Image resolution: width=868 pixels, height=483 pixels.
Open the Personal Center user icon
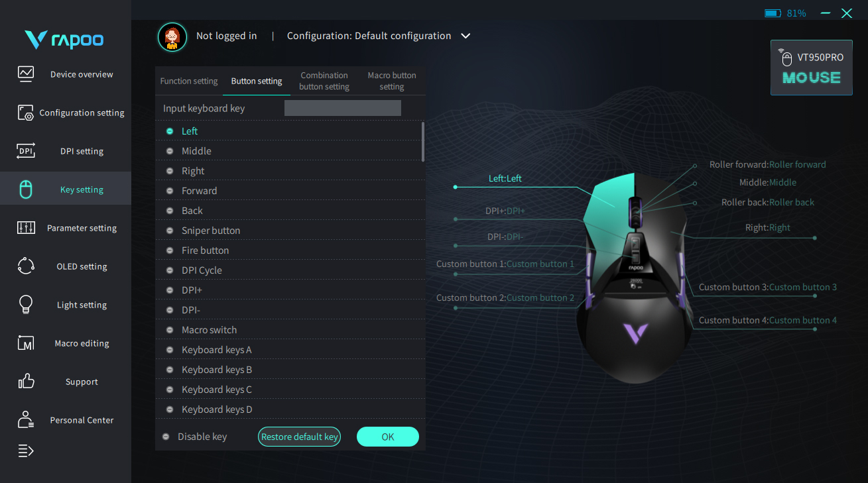26,419
